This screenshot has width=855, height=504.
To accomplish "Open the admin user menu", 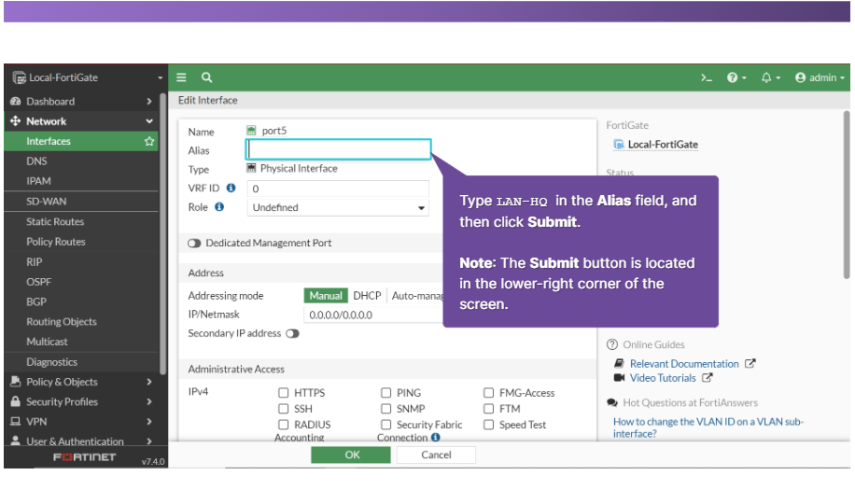I will point(820,77).
